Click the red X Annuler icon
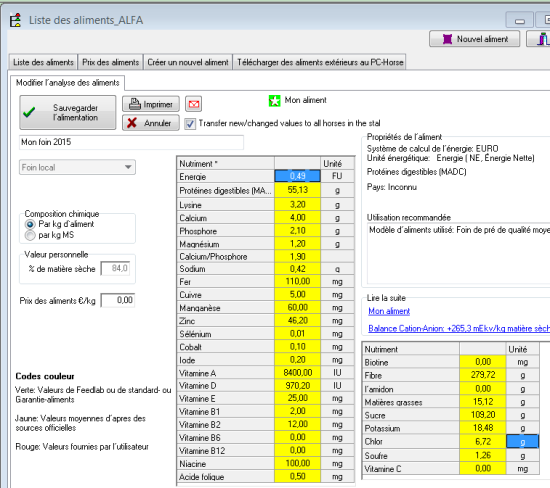Screen dimensions: 550x488 click(132, 123)
